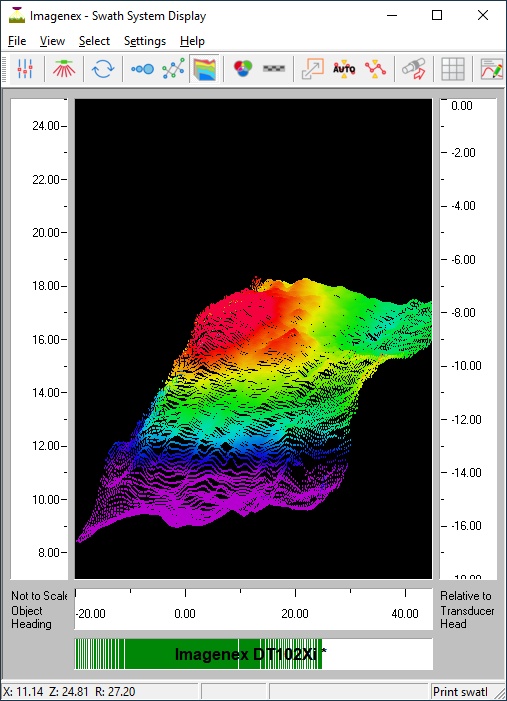Screen dimensions: 507x701
Task: Maximize the Swath System Display window
Action: (437, 15)
